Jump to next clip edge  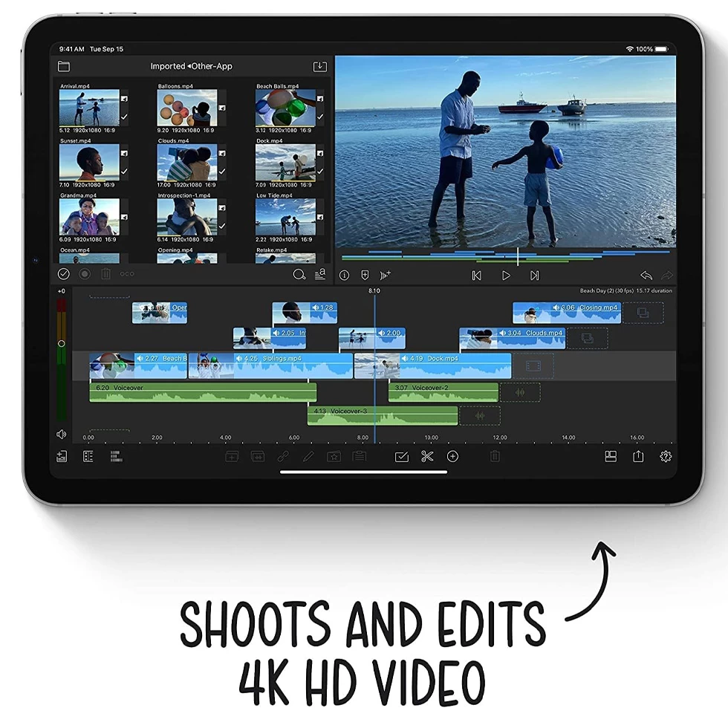534,276
